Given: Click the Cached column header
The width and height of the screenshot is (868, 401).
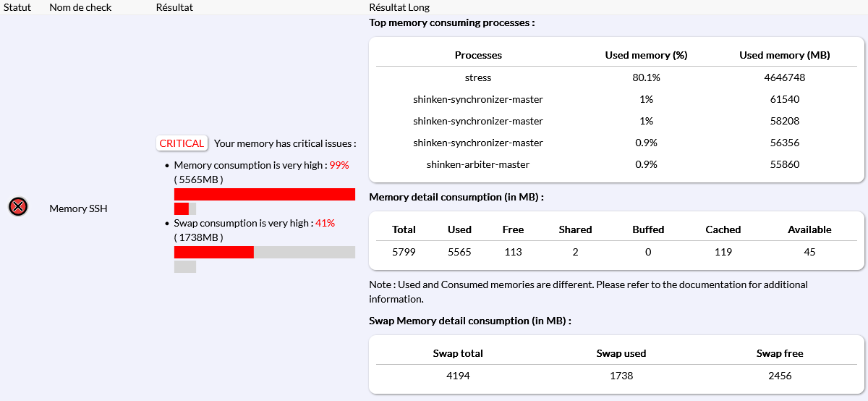Looking at the screenshot, I should (723, 229).
